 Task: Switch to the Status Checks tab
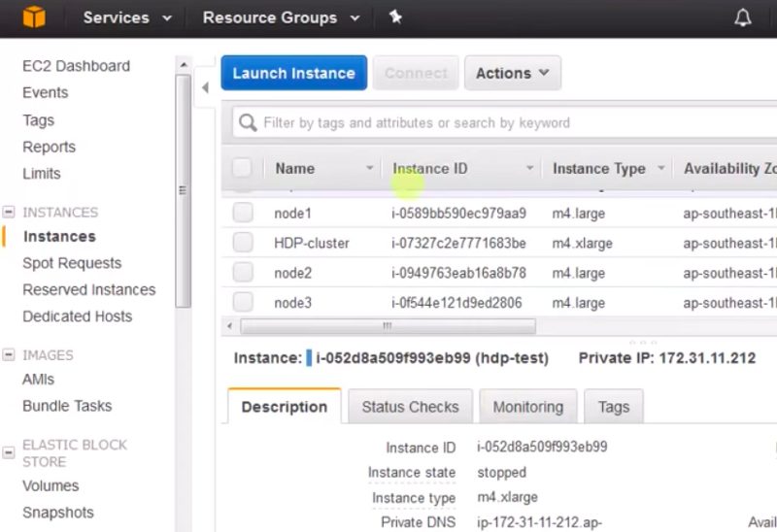click(x=410, y=407)
